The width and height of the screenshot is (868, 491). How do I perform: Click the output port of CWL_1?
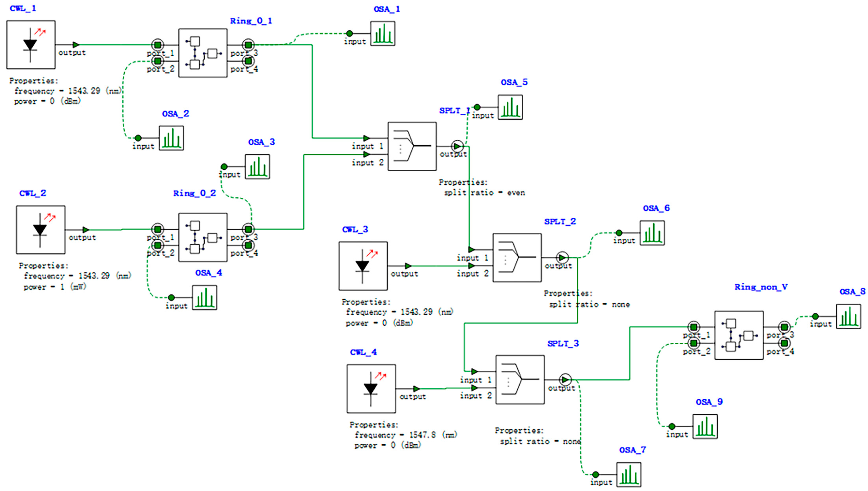pos(76,45)
